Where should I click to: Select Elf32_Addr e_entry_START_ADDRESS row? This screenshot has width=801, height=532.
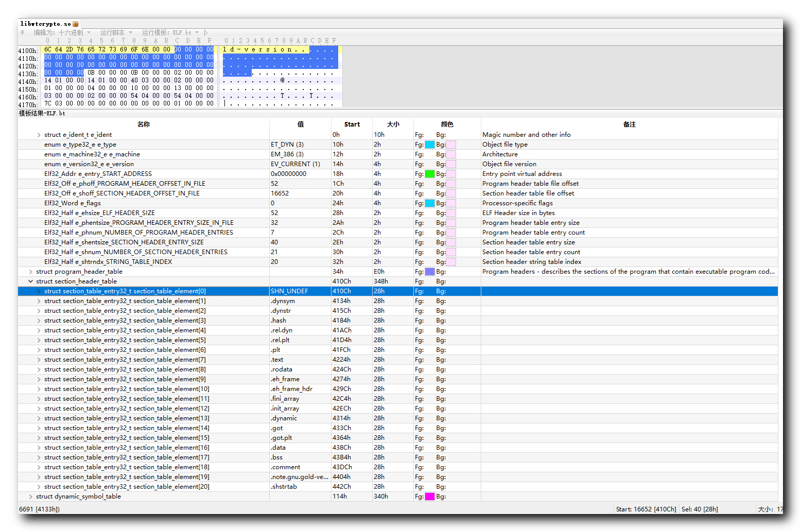(398, 174)
